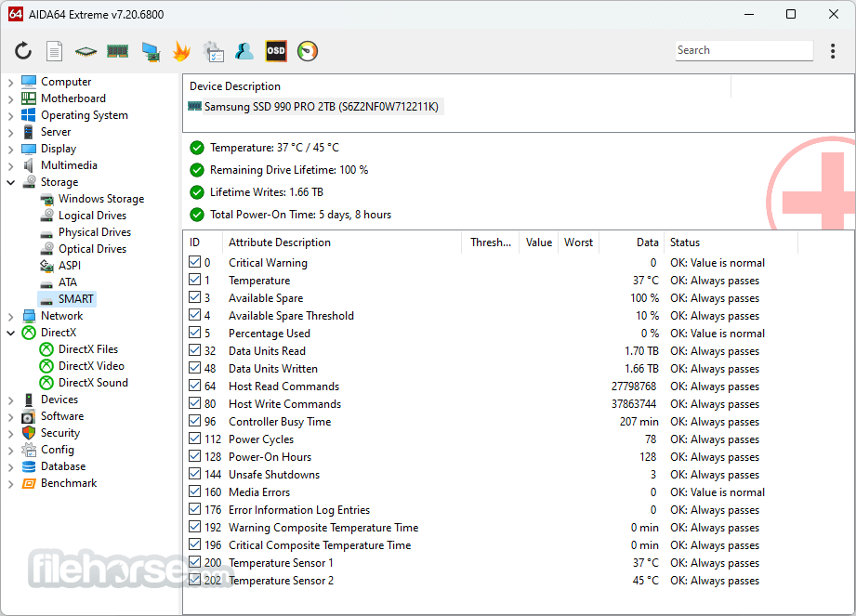Open the ASPI page

(x=70, y=266)
